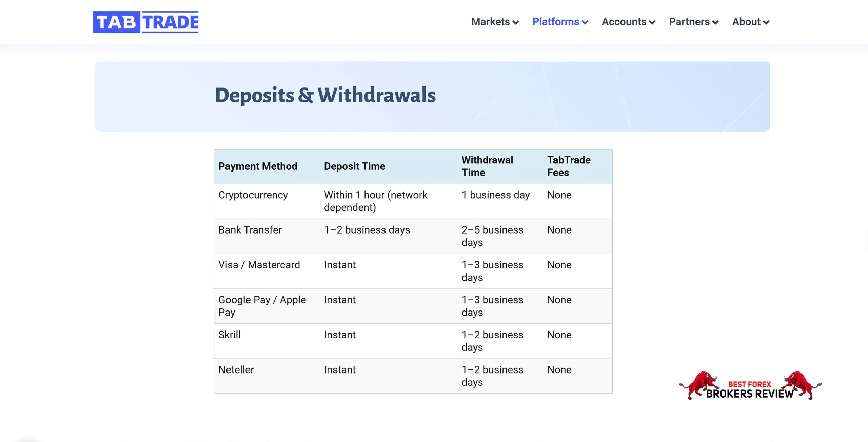Open the Markets dropdown menu
868x442 pixels.
tap(495, 22)
